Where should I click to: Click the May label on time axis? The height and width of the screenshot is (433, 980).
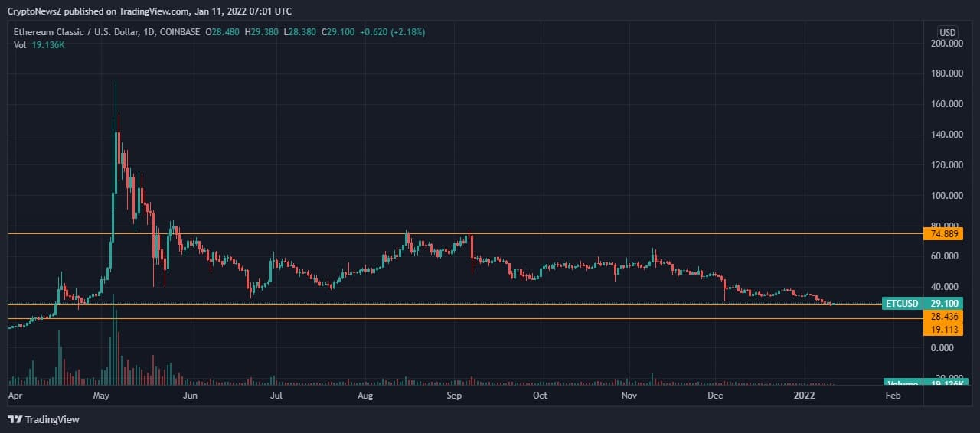[x=103, y=396]
